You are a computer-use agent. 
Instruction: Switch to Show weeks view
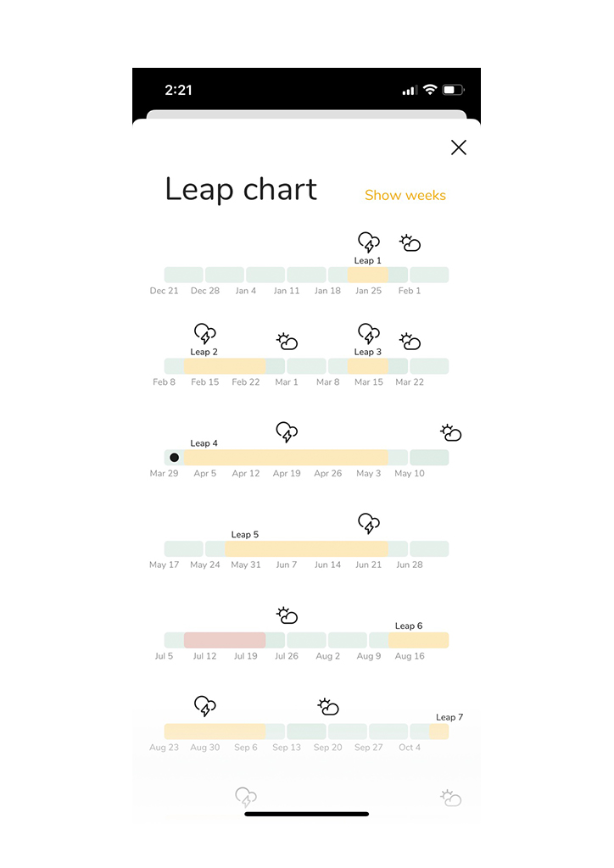(405, 195)
